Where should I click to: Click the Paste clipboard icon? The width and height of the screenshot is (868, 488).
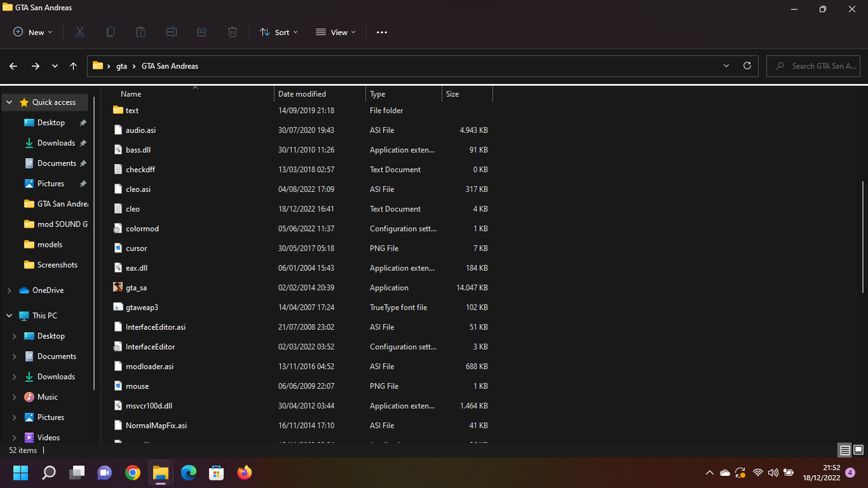coord(141,32)
